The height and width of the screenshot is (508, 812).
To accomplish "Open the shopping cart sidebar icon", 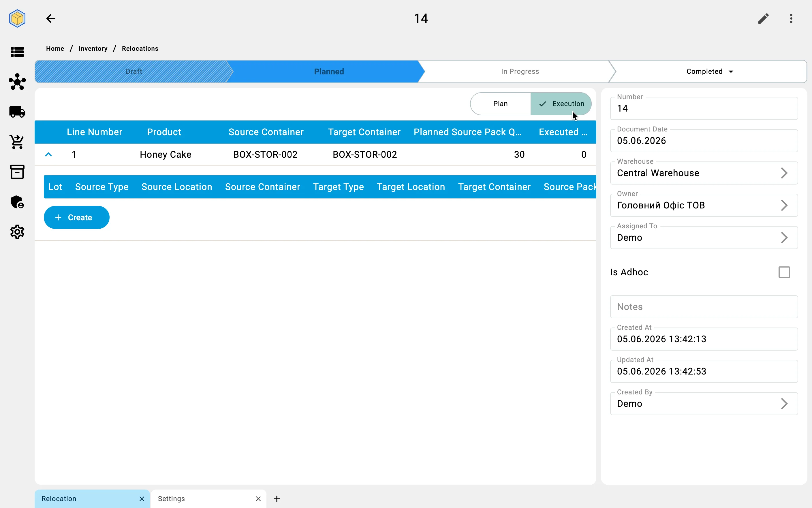I will (x=17, y=142).
